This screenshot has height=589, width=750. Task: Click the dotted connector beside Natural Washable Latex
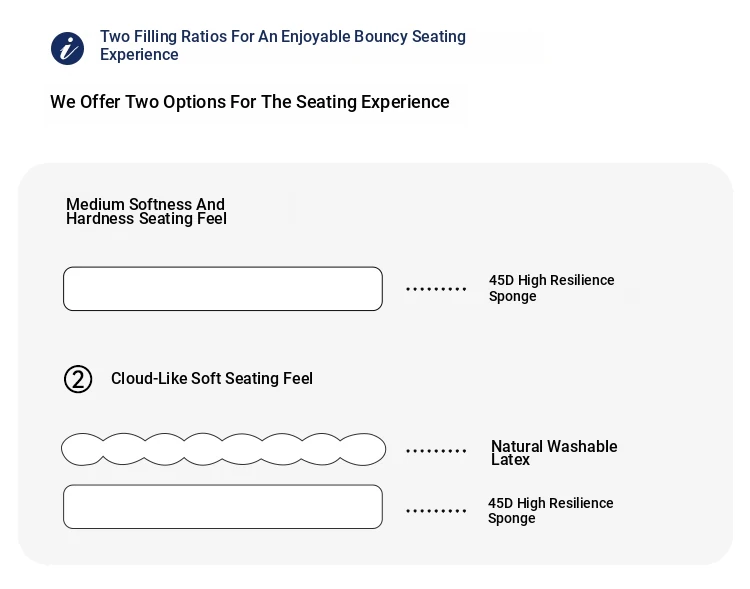point(436,451)
